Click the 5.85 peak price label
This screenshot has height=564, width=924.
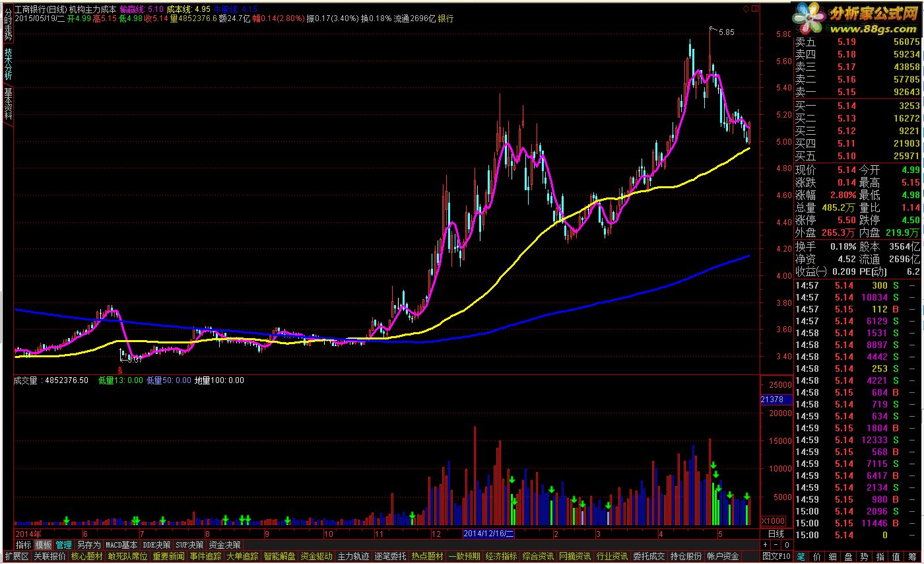(x=726, y=32)
